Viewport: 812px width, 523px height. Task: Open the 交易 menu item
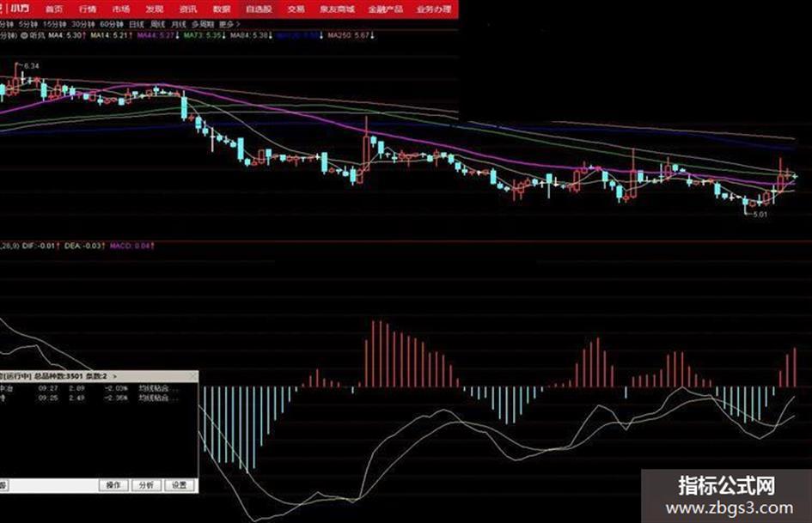click(x=296, y=9)
